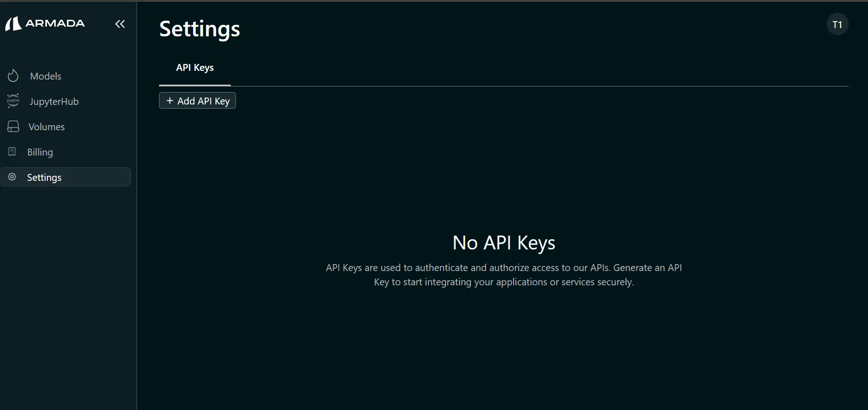Switch to the API Keys tab
The height and width of the screenshot is (410, 868).
pyautogui.click(x=195, y=68)
